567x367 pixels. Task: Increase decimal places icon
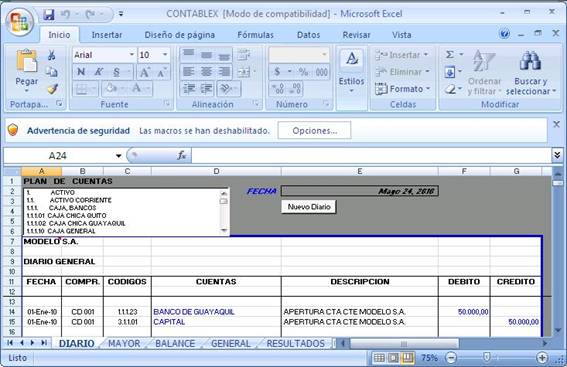[x=278, y=89]
